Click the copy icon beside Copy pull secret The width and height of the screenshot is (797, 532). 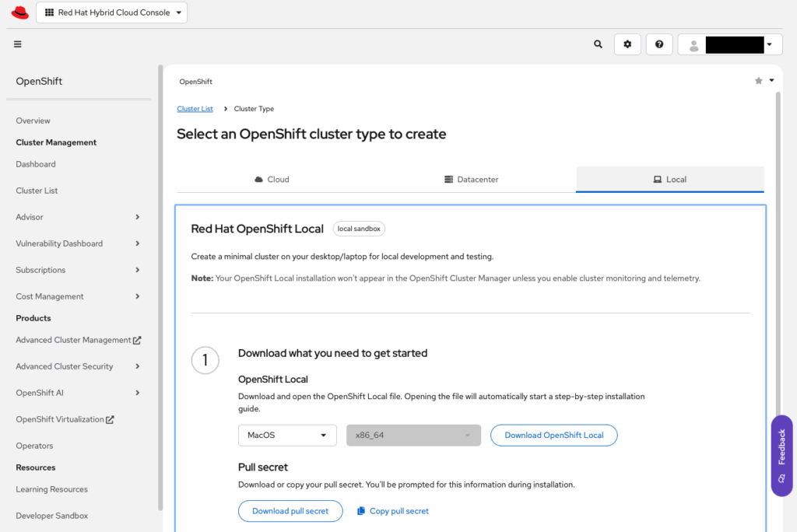pyautogui.click(x=361, y=511)
